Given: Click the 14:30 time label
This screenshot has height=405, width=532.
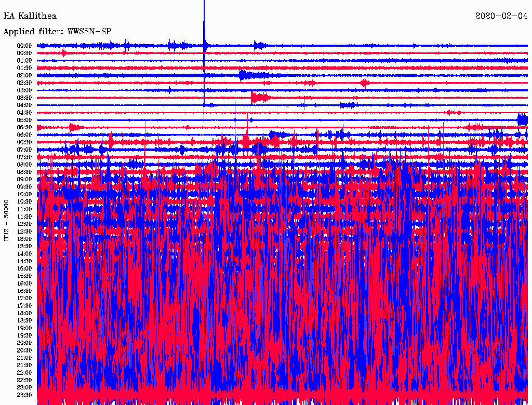Looking at the screenshot, I should tap(24, 261).
